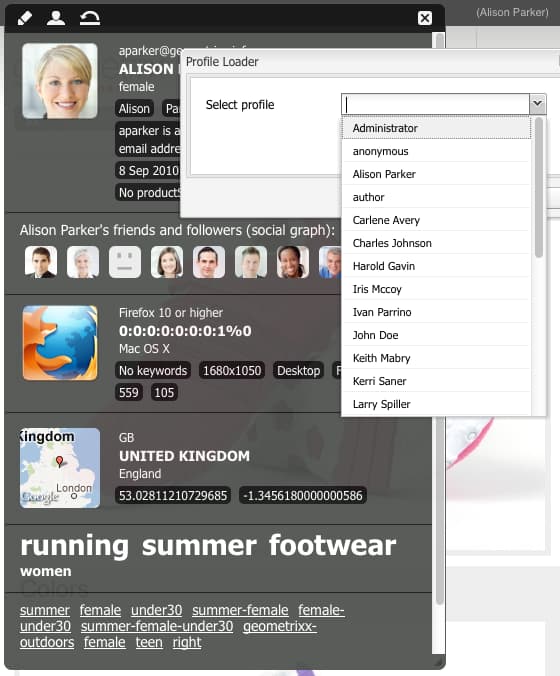Click the Firefox browser icon
This screenshot has width=560, height=676.
click(60, 343)
